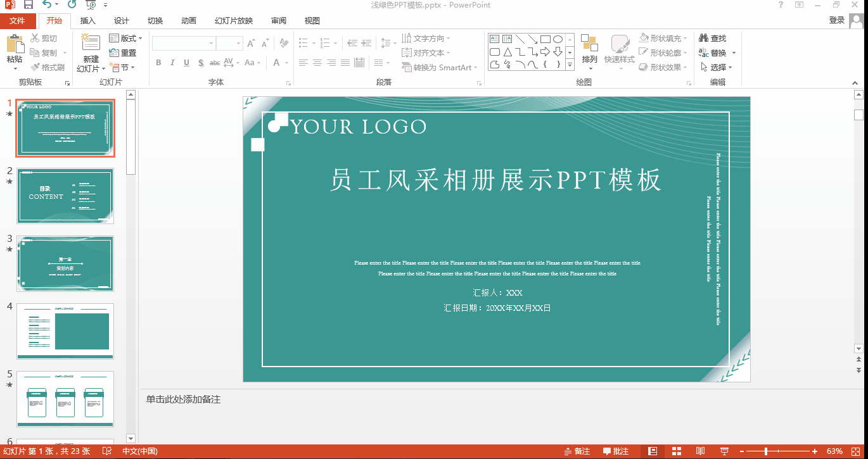Toggle italic formatting
The width and height of the screenshot is (868, 459).
tap(172, 63)
